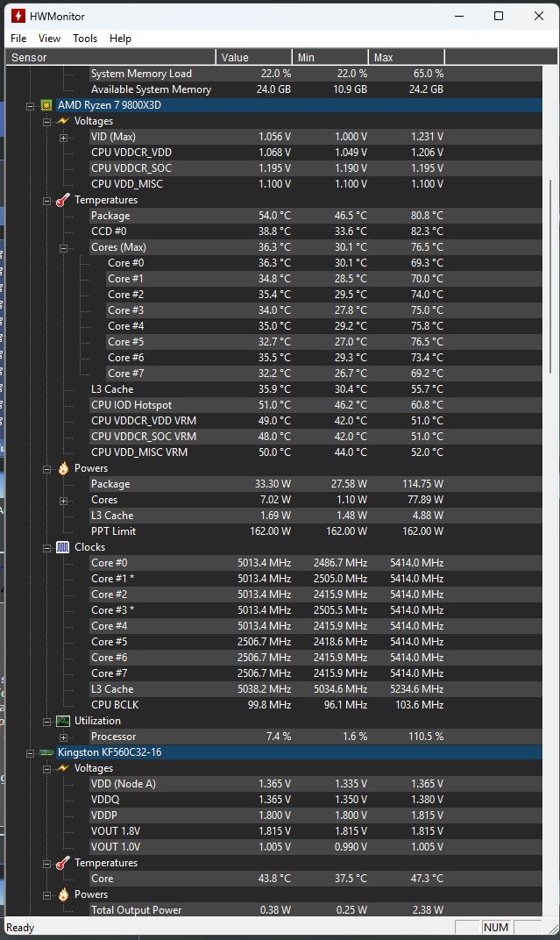Select the VDD (Node A) row
The height and width of the screenshot is (940, 560).
pos(315,784)
